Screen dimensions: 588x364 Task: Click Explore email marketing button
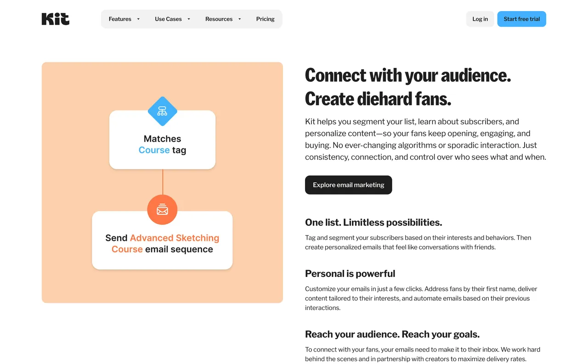348,185
